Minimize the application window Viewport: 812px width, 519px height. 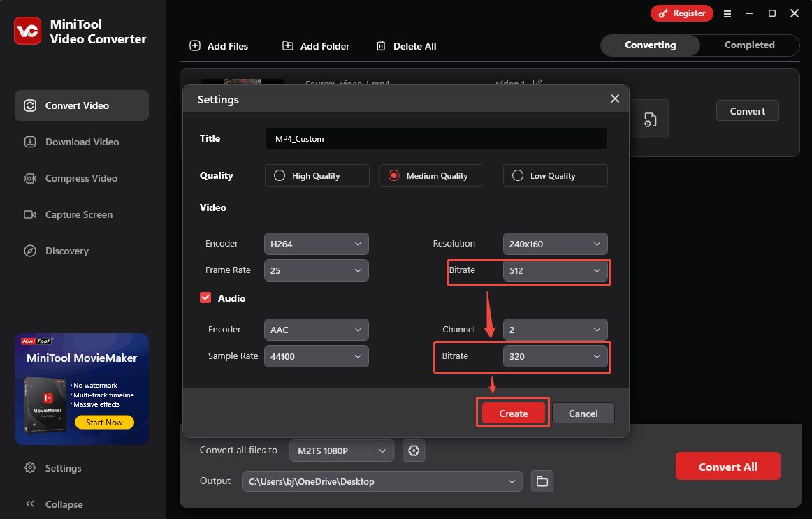pos(749,13)
